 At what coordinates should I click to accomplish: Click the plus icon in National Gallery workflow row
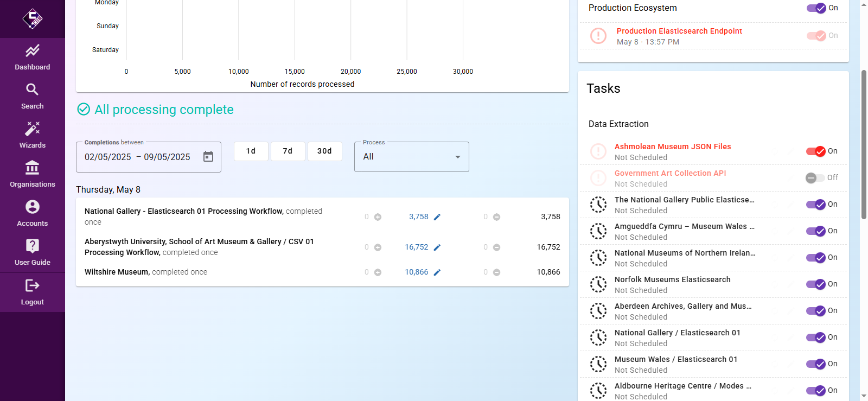click(x=378, y=217)
